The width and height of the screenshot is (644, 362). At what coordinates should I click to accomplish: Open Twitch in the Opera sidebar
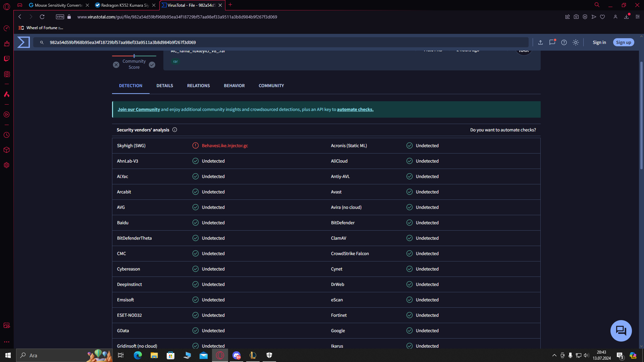(x=7, y=59)
